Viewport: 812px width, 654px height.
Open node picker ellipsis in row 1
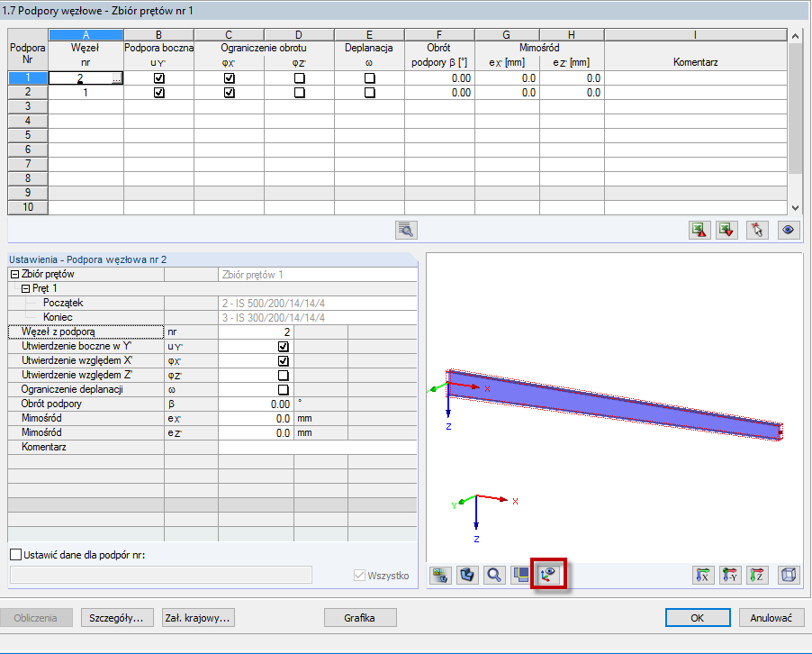[x=117, y=78]
